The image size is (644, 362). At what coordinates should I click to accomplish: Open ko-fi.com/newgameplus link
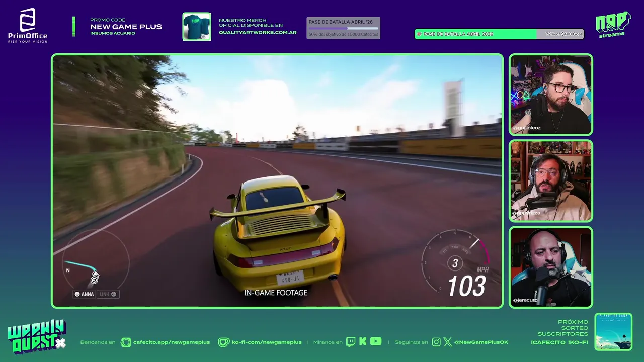coord(267,342)
